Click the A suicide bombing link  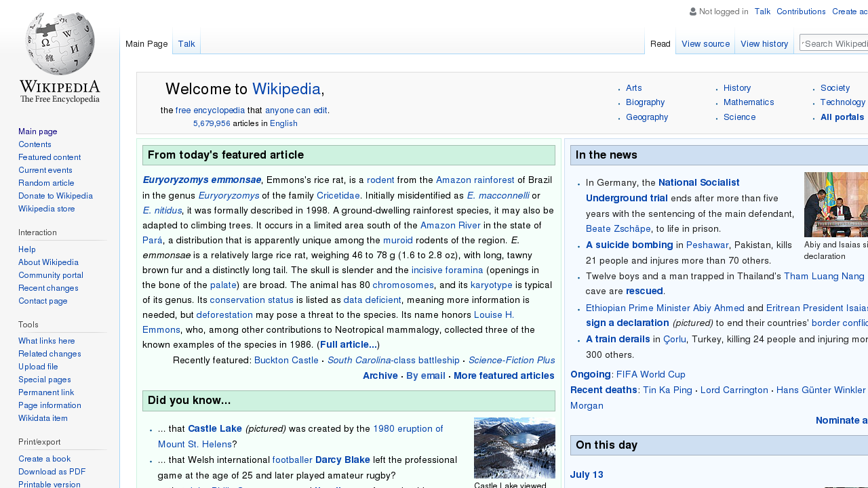pyautogui.click(x=629, y=245)
